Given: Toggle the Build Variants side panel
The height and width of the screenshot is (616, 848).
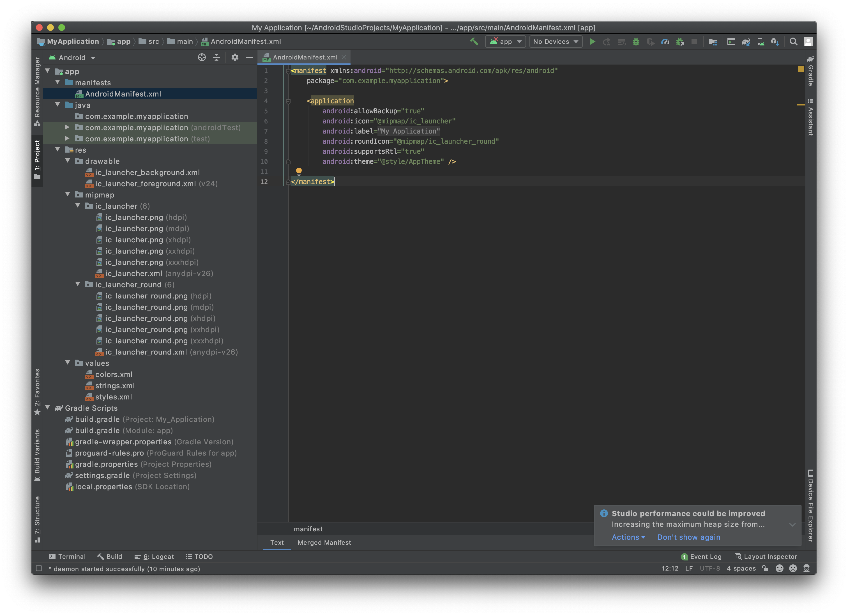Looking at the screenshot, I should pos(37,454).
